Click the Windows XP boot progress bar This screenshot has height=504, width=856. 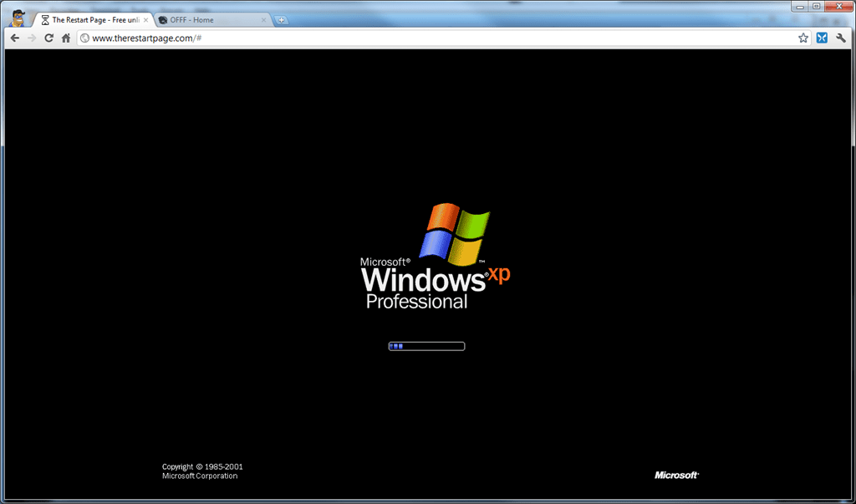[426, 345]
